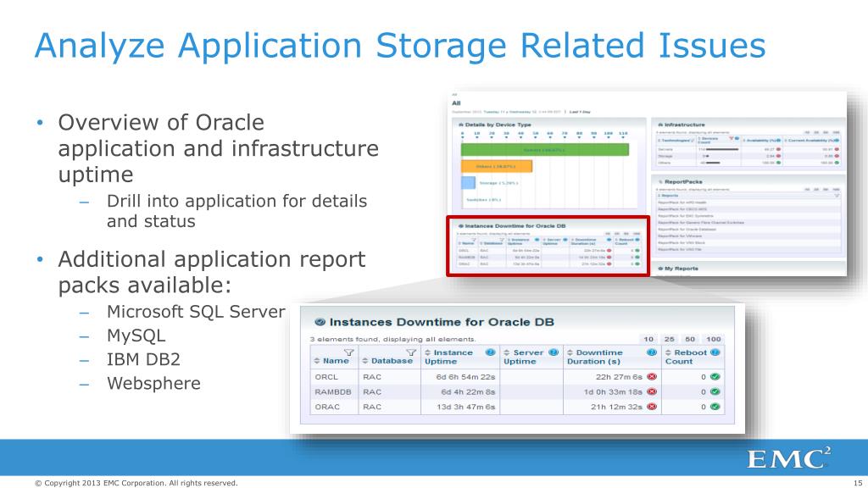Image resolution: width=868 pixels, height=488 pixels.
Task: Click the green check icon in ORAC row
Action: click(x=715, y=407)
